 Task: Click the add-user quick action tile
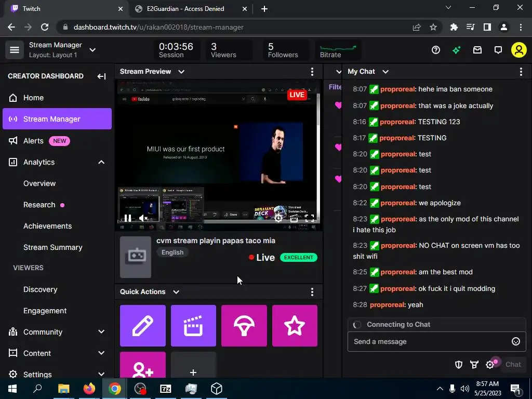tap(143, 365)
